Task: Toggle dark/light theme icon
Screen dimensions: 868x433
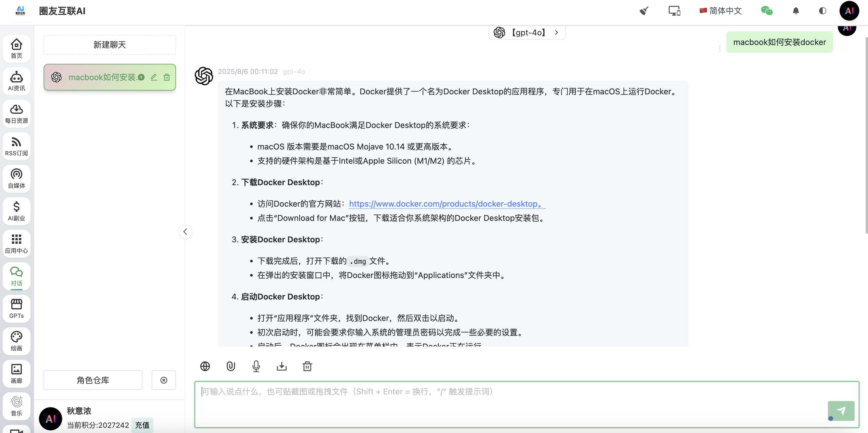Action: pos(822,11)
